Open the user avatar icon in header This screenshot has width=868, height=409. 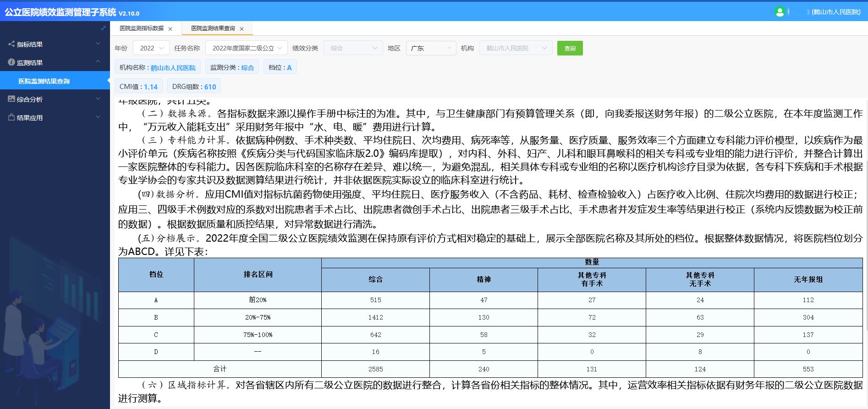pyautogui.click(x=780, y=12)
